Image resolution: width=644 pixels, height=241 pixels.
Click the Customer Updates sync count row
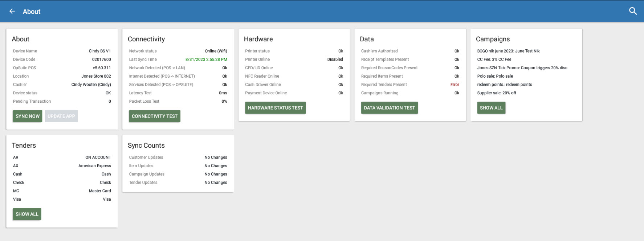pos(178,158)
